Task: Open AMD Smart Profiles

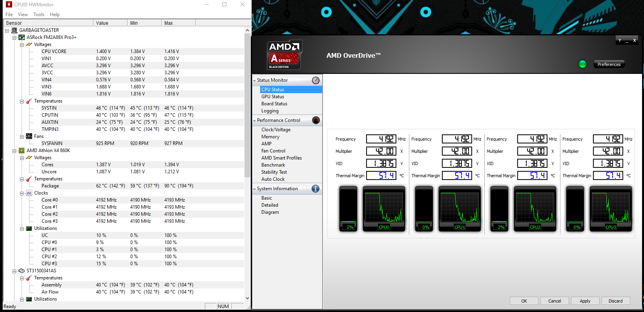Action: (x=281, y=158)
